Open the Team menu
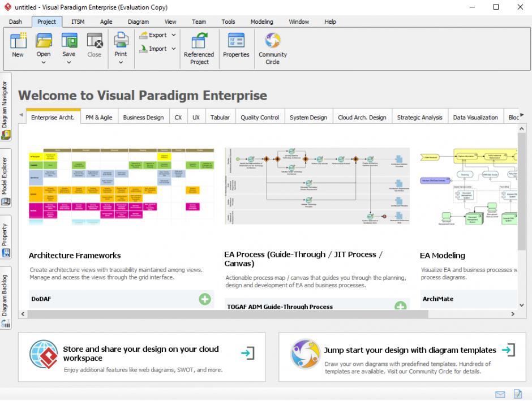The width and height of the screenshot is (532, 401). click(199, 21)
